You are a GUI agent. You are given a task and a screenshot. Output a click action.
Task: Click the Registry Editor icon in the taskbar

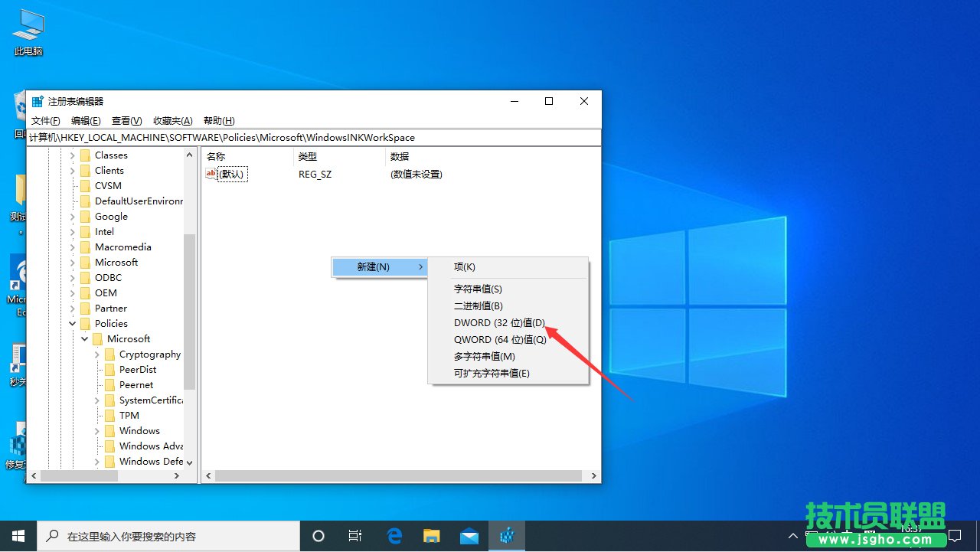pyautogui.click(x=507, y=535)
